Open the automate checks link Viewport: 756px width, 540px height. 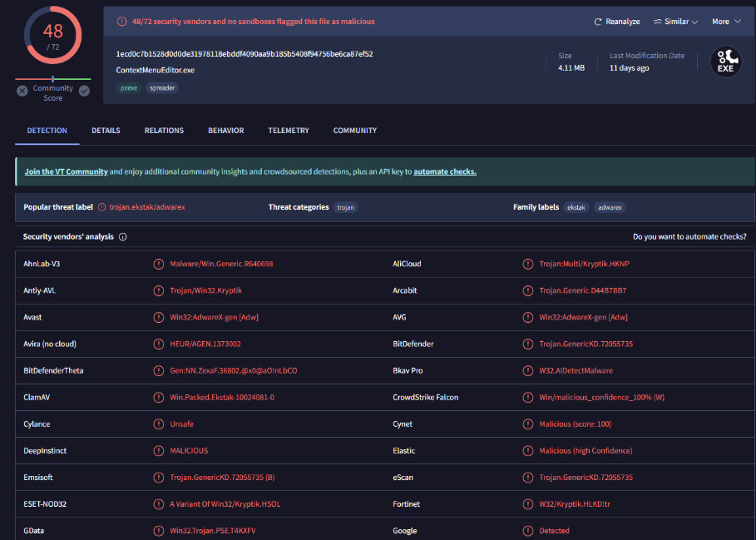click(446, 171)
